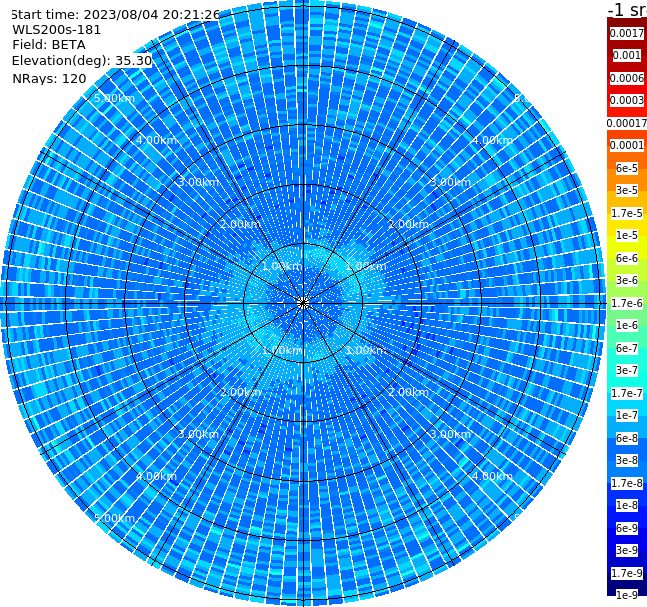Click the 3e-9 colorbar label
The height and width of the screenshot is (607, 647).
627,550
